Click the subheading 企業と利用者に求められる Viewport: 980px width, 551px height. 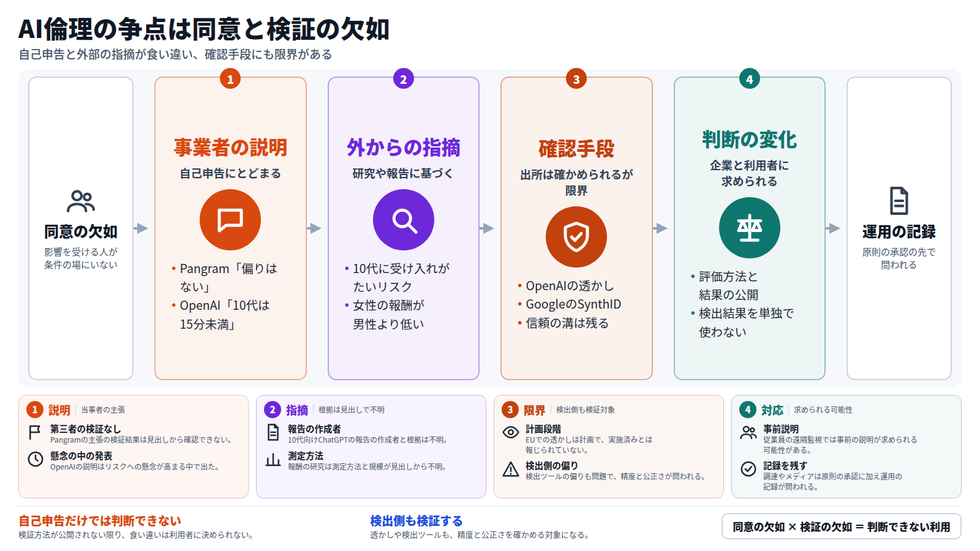(750, 173)
